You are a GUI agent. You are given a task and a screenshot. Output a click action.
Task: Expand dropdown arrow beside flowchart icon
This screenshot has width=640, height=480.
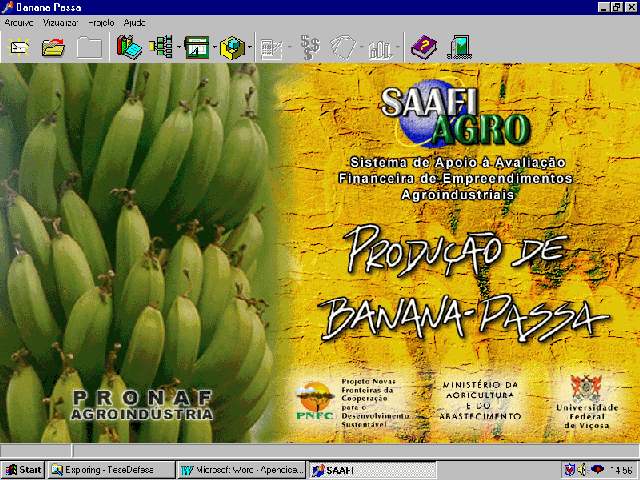click(179, 47)
